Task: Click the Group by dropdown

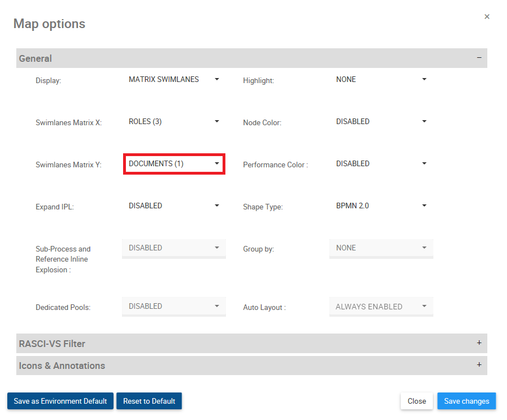Action: (381, 248)
